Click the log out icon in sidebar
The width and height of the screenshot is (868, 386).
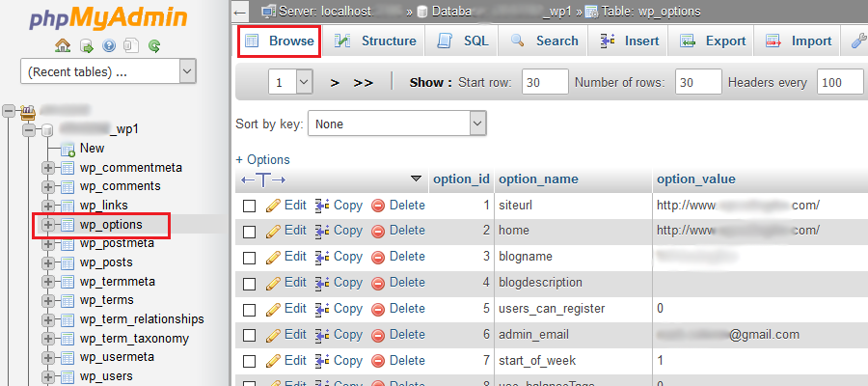click(x=87, y=45)
